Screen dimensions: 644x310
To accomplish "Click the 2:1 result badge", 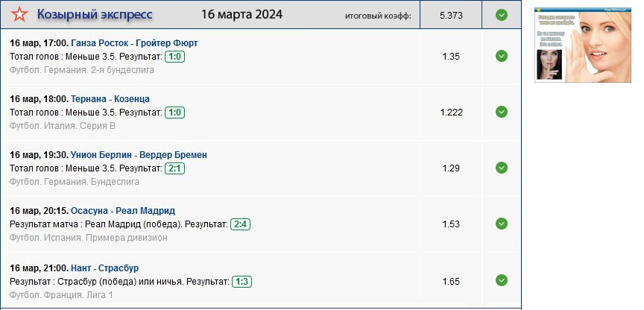I will pyautogui.click(x=174, y=168).
